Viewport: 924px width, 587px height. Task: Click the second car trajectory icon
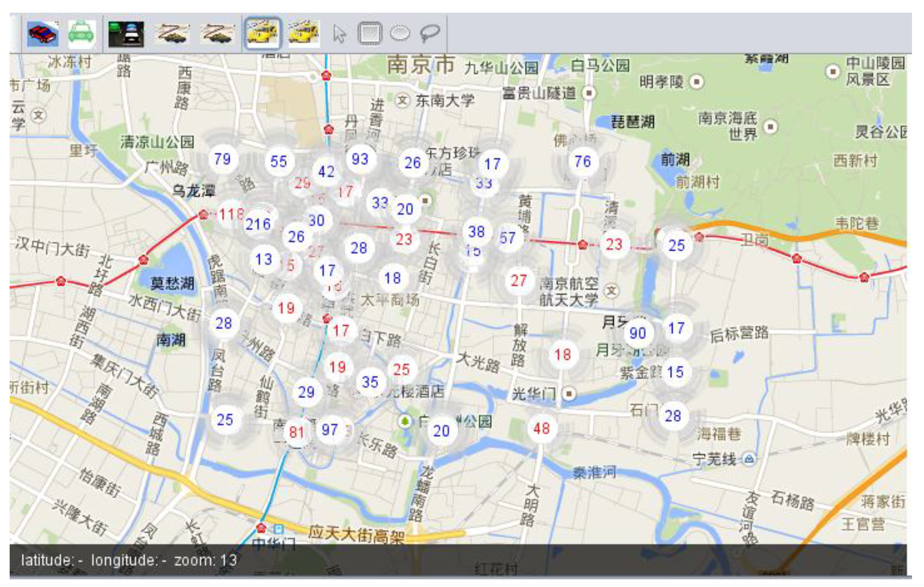pos(217,34)
